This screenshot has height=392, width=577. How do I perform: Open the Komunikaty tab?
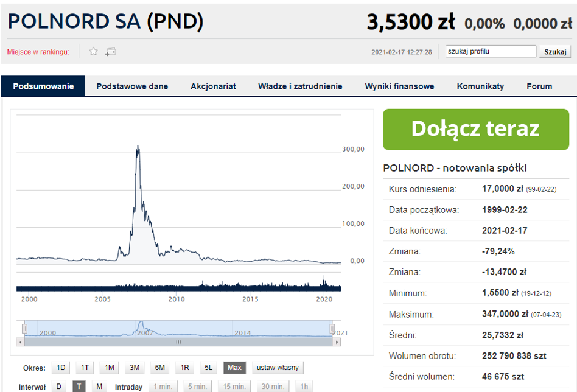[x=480, y=86]
